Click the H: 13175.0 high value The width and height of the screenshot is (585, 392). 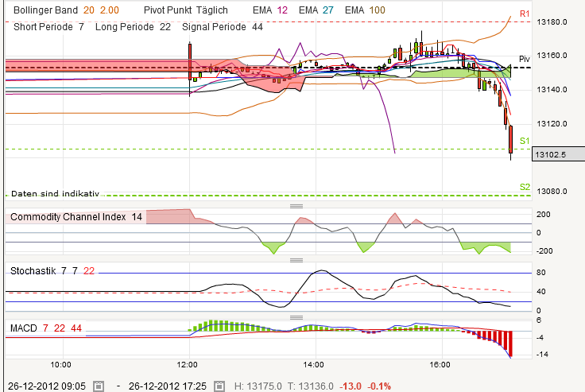[258, 386]
